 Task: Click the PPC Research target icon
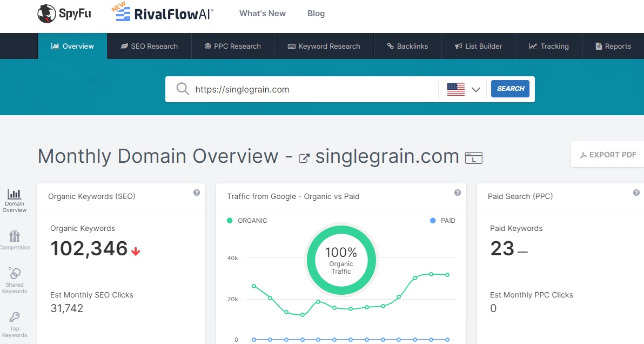[208, 46]
